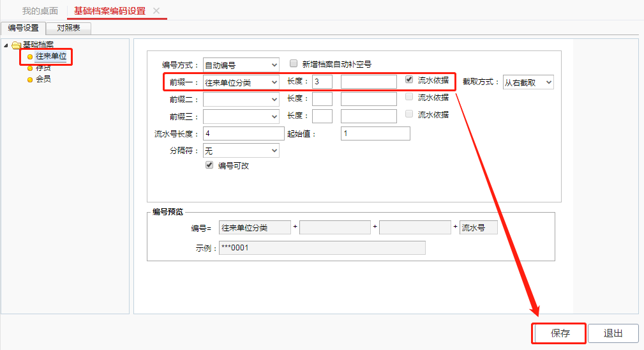Image resolution: width=644 pixels, height=350 pixels.
Task: Select 往来单位 in the tree
Action: [x=50, y=57]
